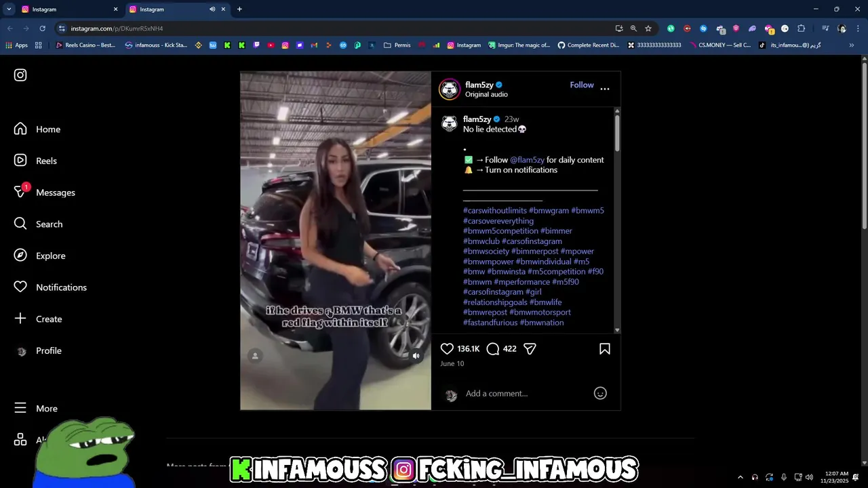Like the post with heart icon
Screen dimensions: 868x488
[x=447, y=348]
